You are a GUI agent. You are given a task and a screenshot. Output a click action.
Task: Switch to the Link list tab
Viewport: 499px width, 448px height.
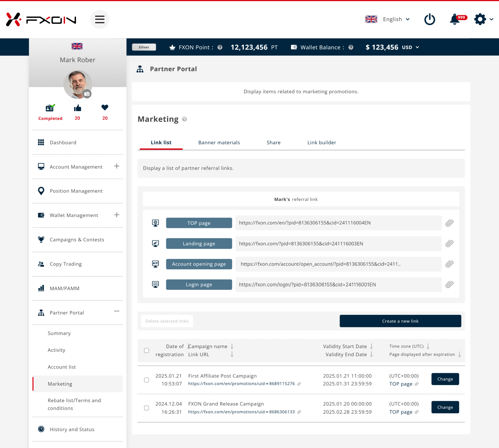click(x=161, y=143)
